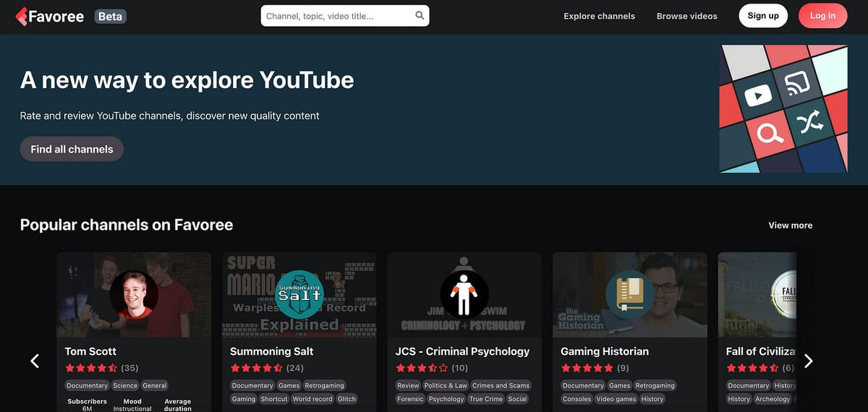Screen dimensions: 868x412
Task: Click the Tom Scott card banner image
Action: pos(134,294)
